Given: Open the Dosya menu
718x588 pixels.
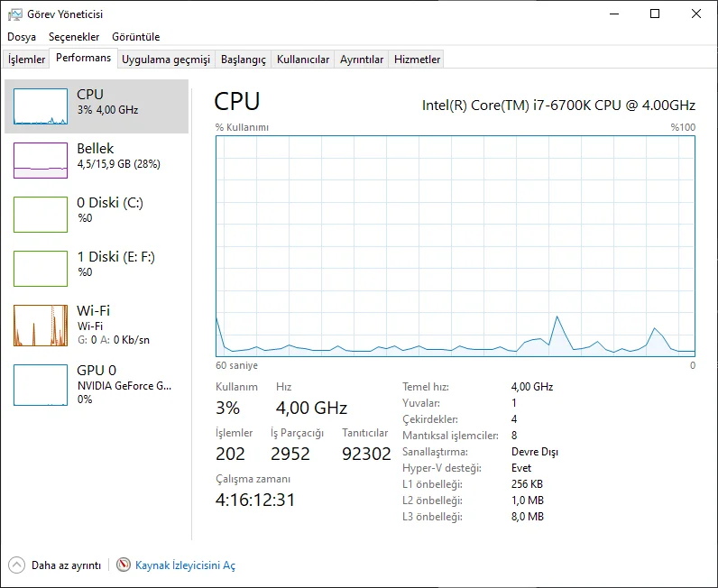Looking at the screenshot, I should pyautogui.click(x=22, y=37).
